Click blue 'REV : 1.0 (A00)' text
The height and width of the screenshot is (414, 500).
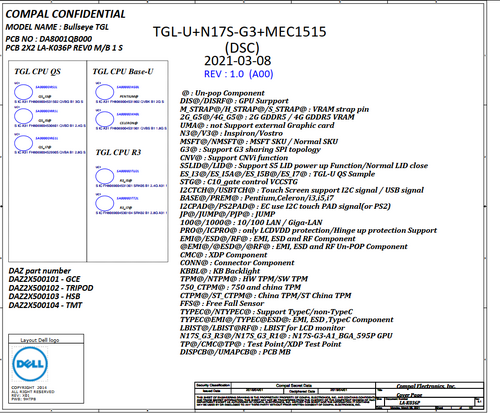click(x=239, y=74)
